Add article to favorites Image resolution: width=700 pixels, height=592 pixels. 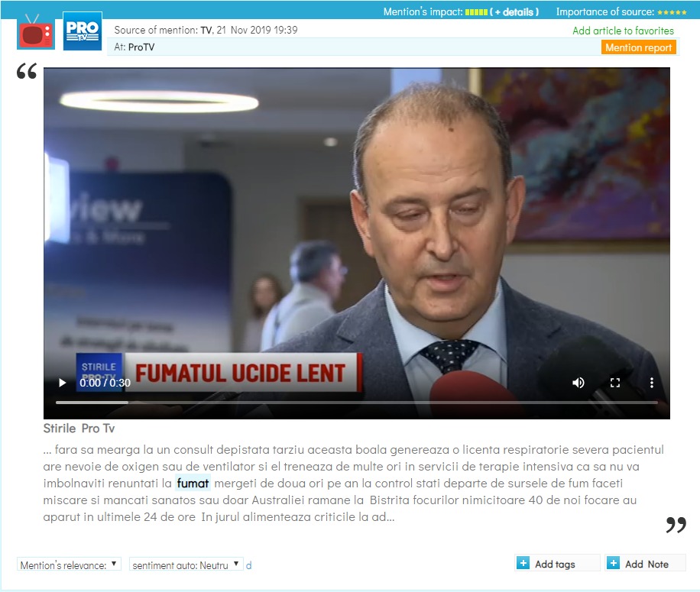click(x=624, y=31)
